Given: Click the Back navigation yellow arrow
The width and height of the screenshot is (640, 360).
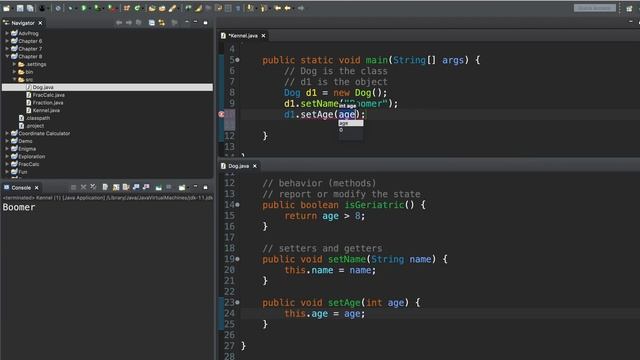Looking at the screenshot, I should [x=287, y=8].
